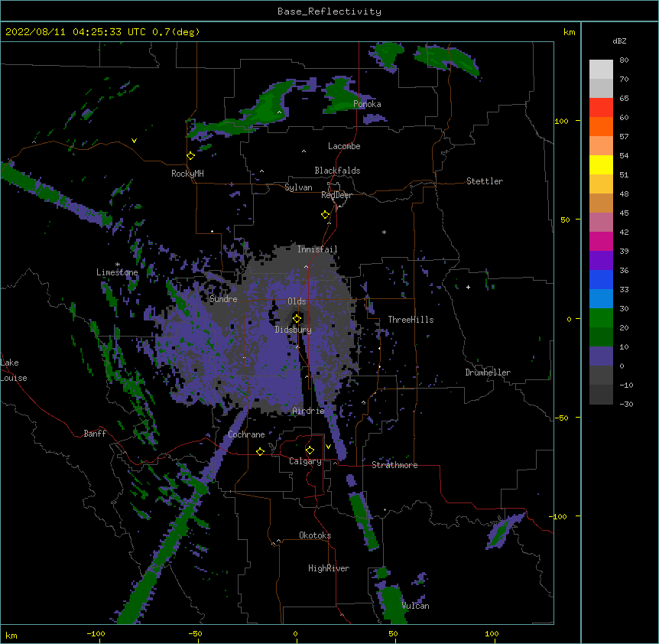Pick the bright yellow swatch in the dBZ legend
Image resolution: width=659 pixels, height=644 pixels.
click(x=601, y=164)
